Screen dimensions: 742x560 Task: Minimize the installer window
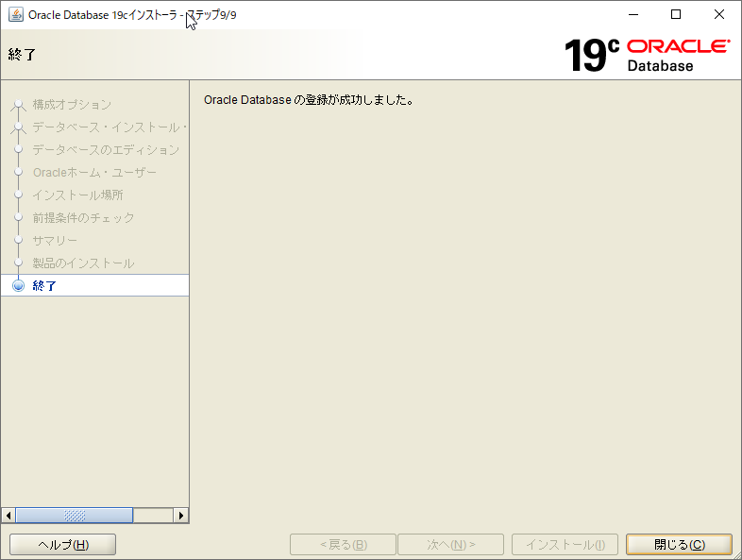tap(633, 15)
